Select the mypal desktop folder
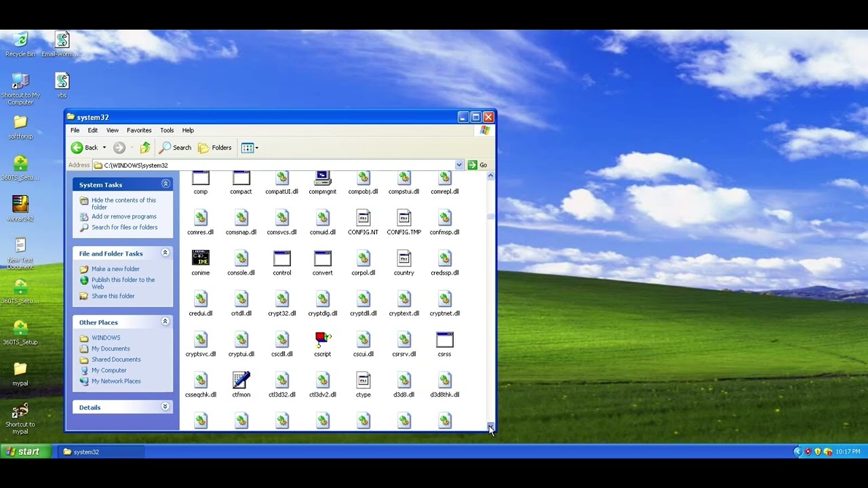 coord(20,374)
